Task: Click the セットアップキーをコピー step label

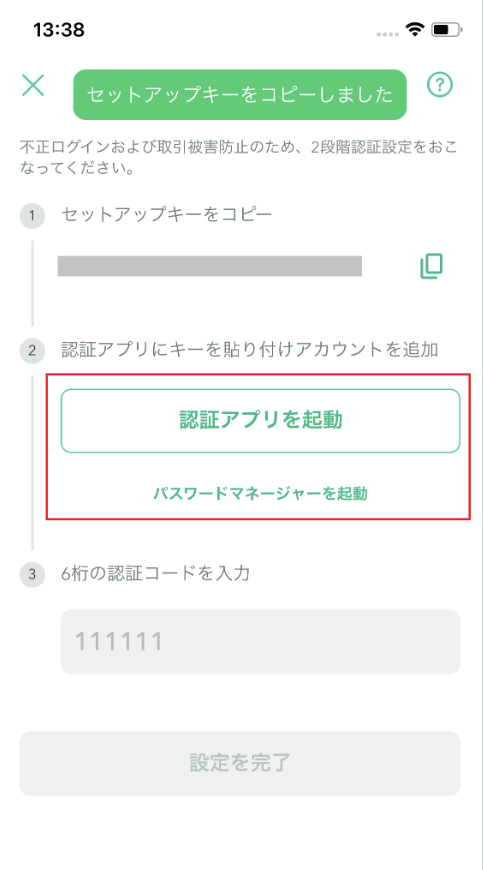Action: (166, 215)
